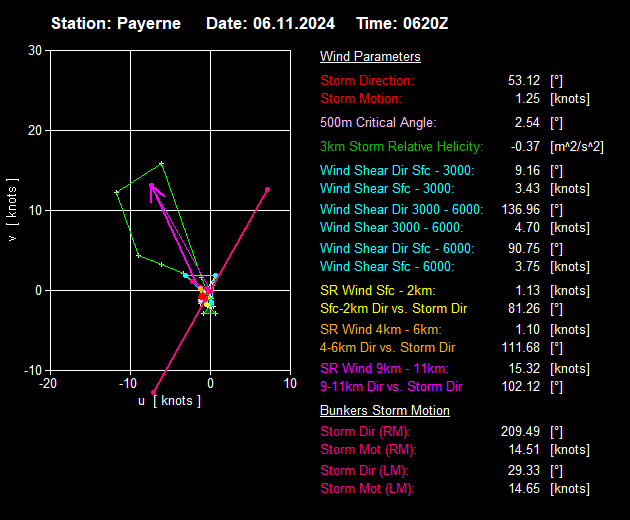Viewport: 630px width, 520px height.
Task: Click the 'Wind Shear Dir Sfc - 3000:' label
Action: [x=397, y=170]
